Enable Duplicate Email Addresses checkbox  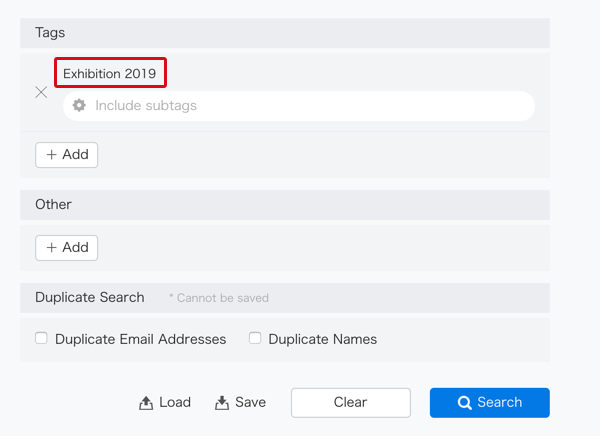pyautogui.click(x=41, y=338)
